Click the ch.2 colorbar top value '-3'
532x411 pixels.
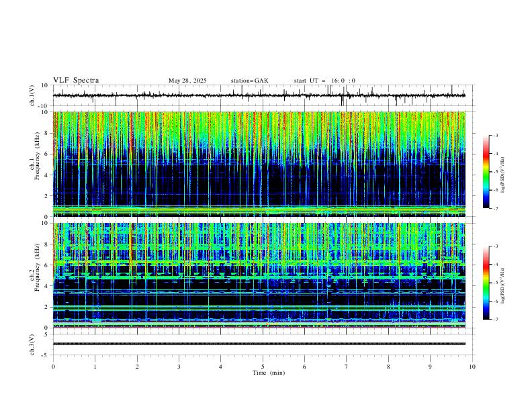coord(496,246)
